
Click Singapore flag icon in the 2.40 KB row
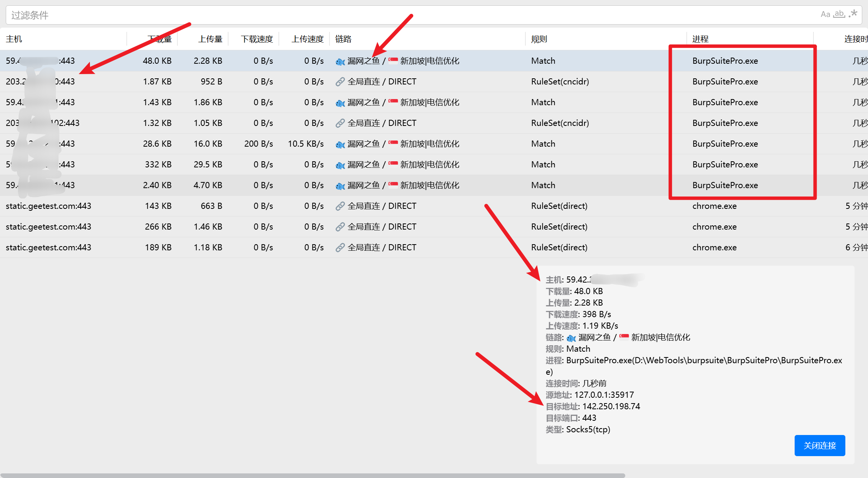[393, 185]
